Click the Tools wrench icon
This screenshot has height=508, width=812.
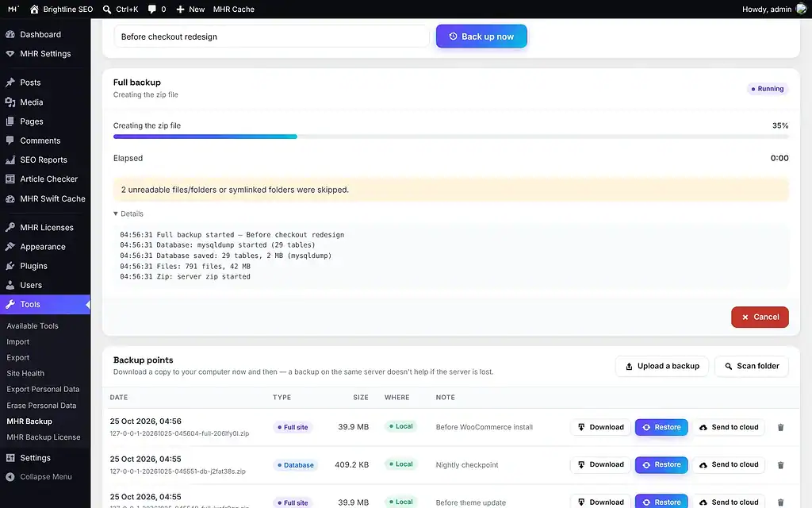[x=10, y=304]
